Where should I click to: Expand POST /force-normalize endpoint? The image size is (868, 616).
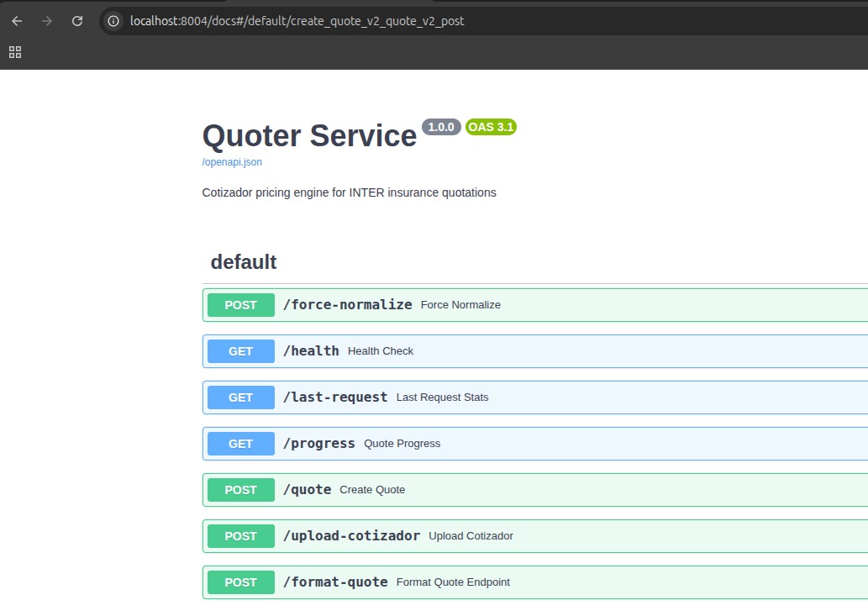(x=535, y=305)
